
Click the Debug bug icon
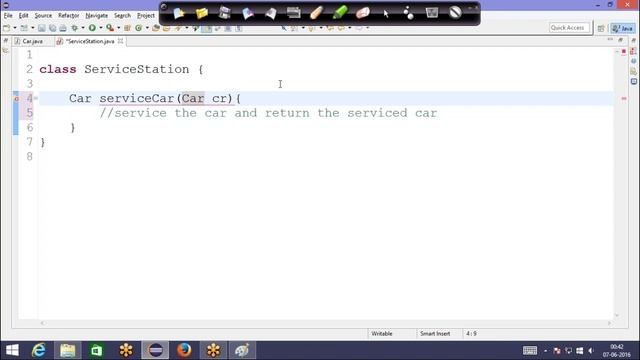[x=75, y=28]
